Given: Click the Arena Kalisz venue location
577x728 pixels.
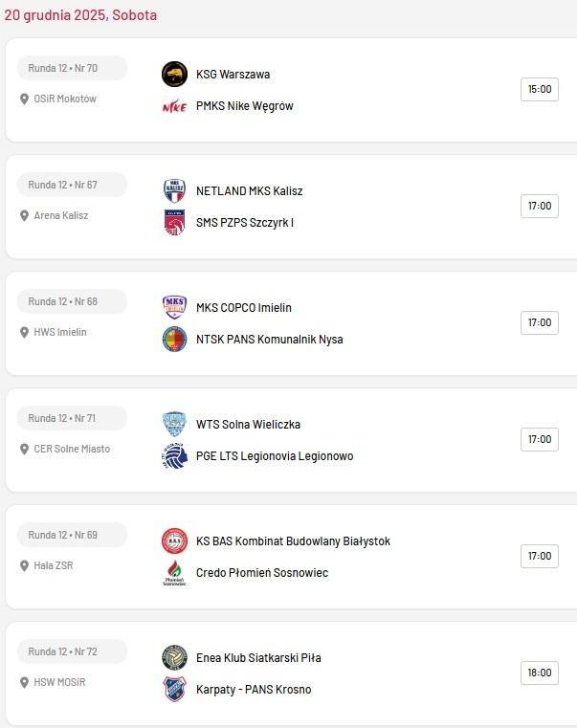Looking at the screenshot, I should (x=60, y=215).
